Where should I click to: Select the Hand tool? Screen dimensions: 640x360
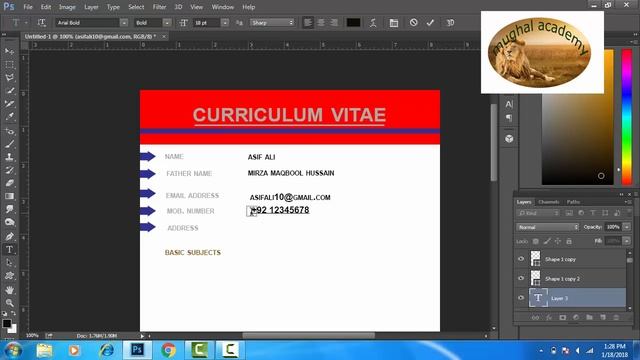tap(9, 290)
